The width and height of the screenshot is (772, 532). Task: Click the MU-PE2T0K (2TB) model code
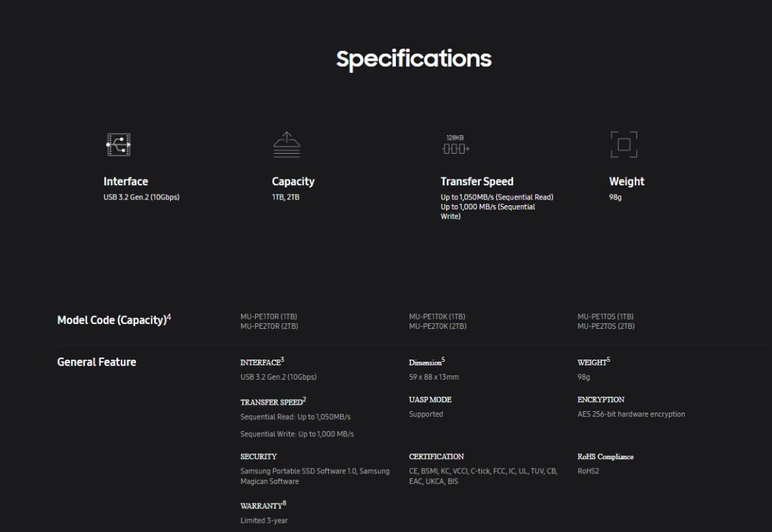point(437,326)
